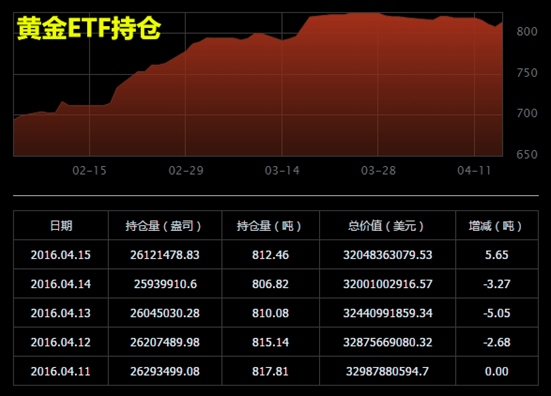This screenshot has height=396, width=551.
Task: Select the 2016.04.15 date cell
Action: pos(61,255)
